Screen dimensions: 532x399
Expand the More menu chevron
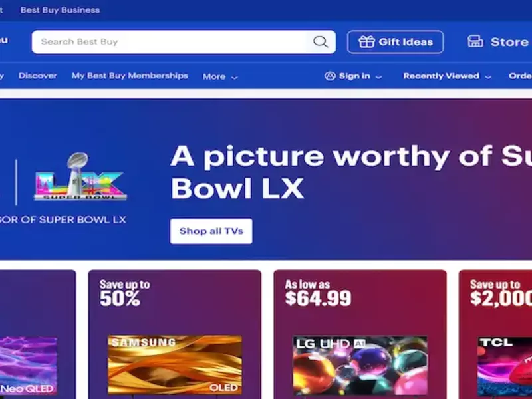point(234,77)
